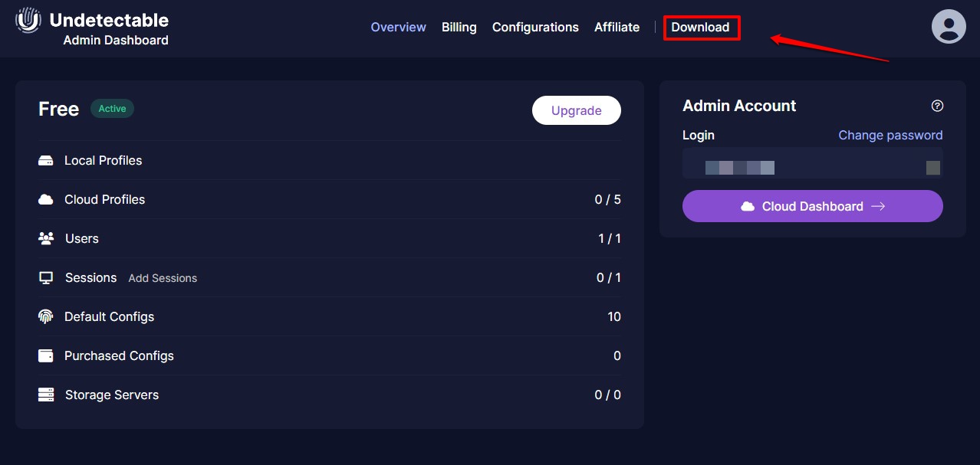Click the Storage Servers 0 / 0 value
Screen dimensions: 980x465
[x=608, y=395]
